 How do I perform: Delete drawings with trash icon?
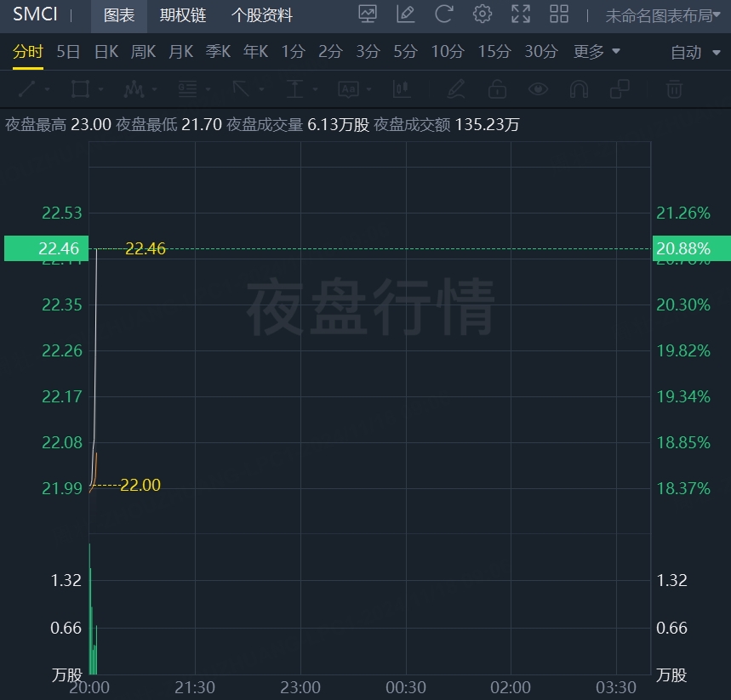(674, 89)
